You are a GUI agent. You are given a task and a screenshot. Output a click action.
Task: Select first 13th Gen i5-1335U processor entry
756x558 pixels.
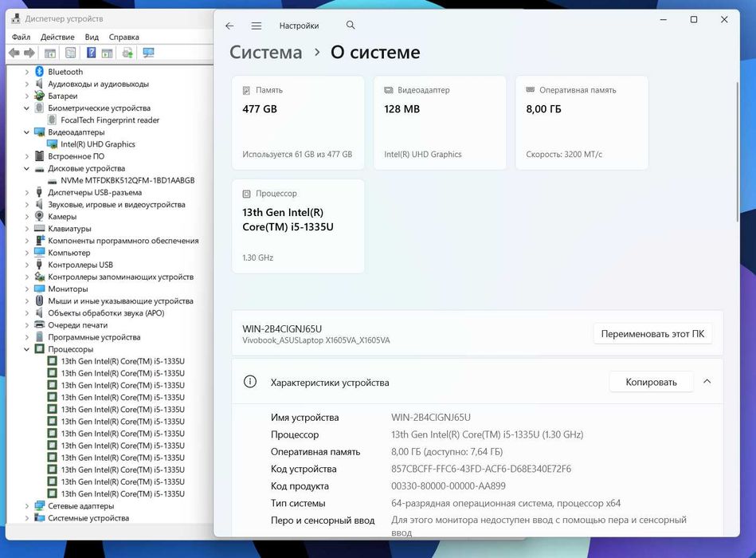(123, 361)
